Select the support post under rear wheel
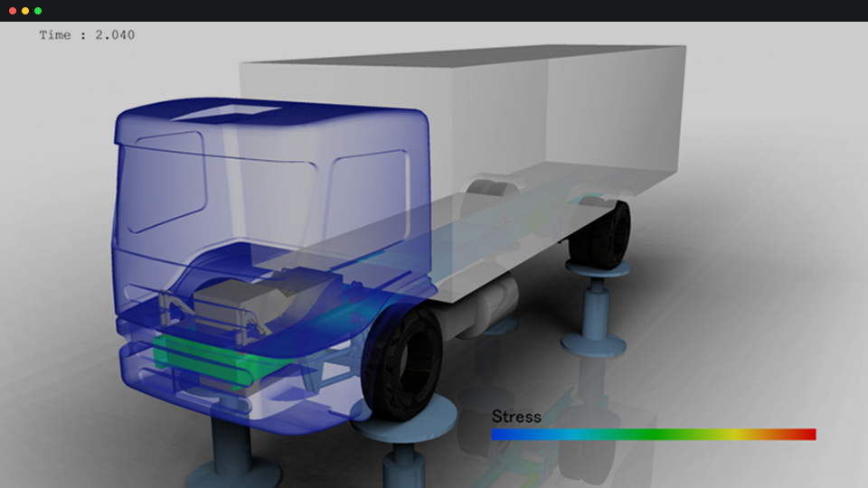Viewport: 868px width, 488px height. click(x=596, y=307)
